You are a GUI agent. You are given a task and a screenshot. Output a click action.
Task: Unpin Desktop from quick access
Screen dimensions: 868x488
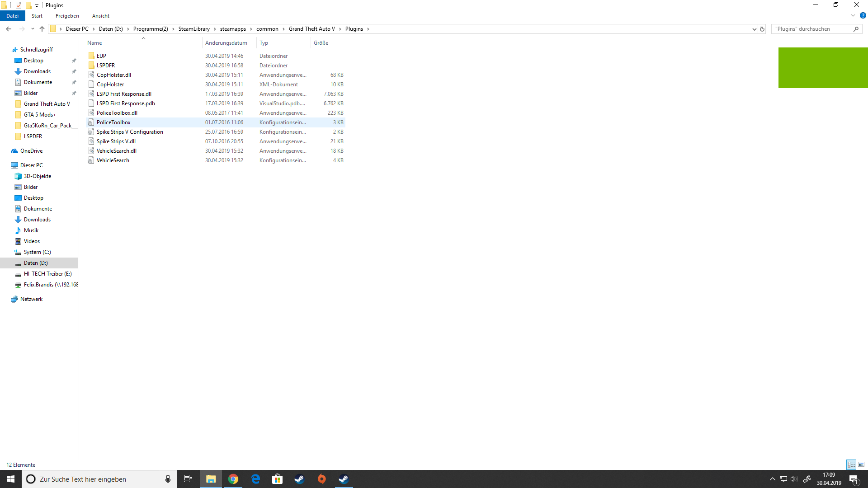tap(74, 61)
